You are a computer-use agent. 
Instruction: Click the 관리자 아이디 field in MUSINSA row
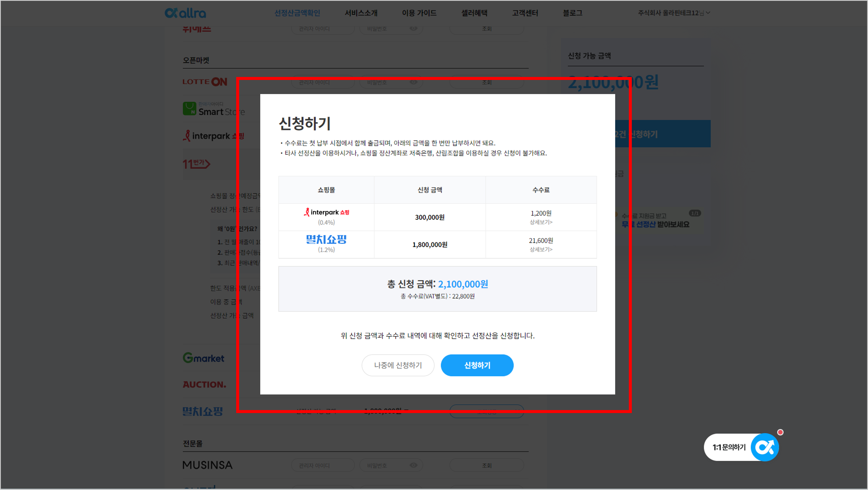(323, 465)
